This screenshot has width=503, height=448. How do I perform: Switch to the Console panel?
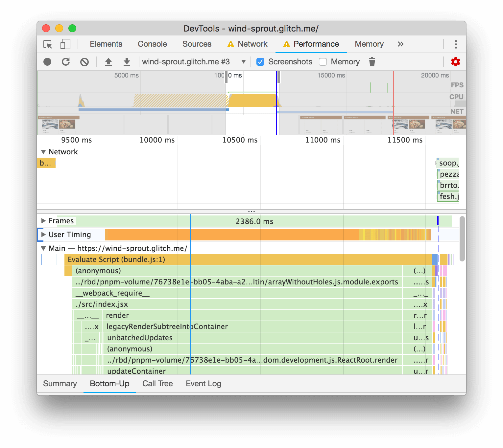tap(152, 44)
